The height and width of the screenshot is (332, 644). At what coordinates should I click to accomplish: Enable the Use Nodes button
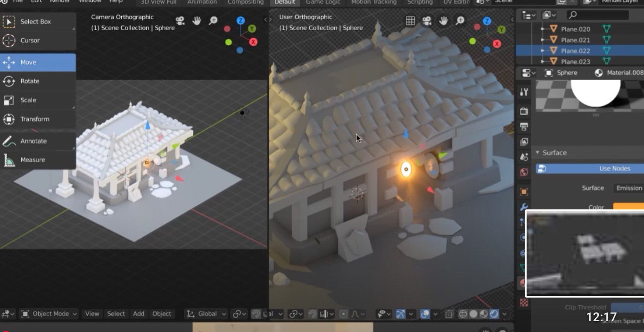pos(590,168)
